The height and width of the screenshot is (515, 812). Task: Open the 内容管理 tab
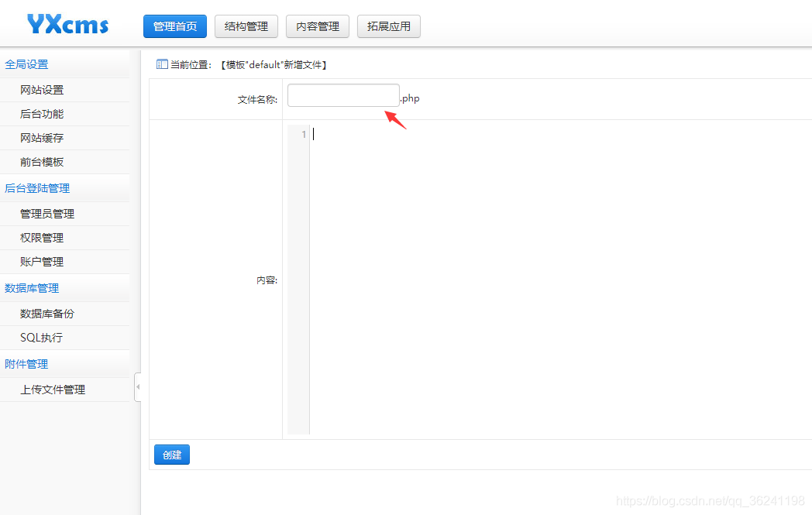pyautogui.click(x=318, y=26)
